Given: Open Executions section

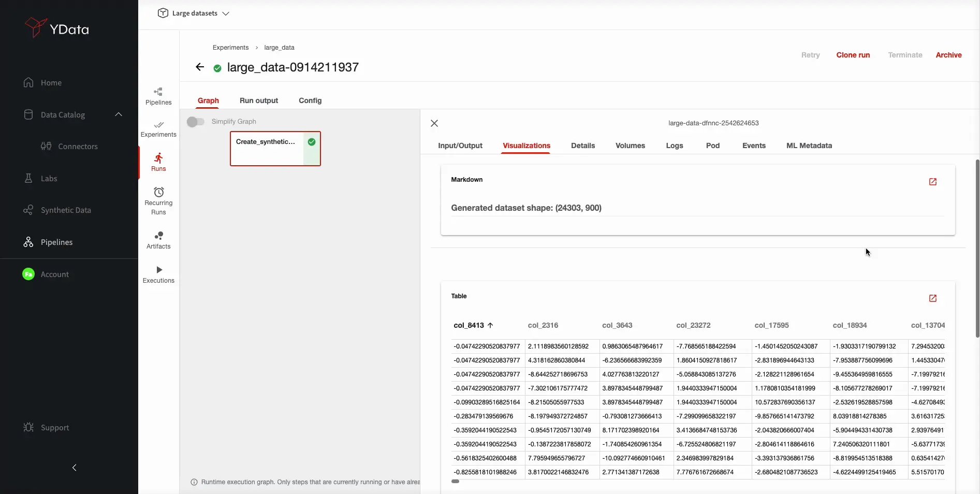Looking at the screenshot, I should click(x=158, y=274).
